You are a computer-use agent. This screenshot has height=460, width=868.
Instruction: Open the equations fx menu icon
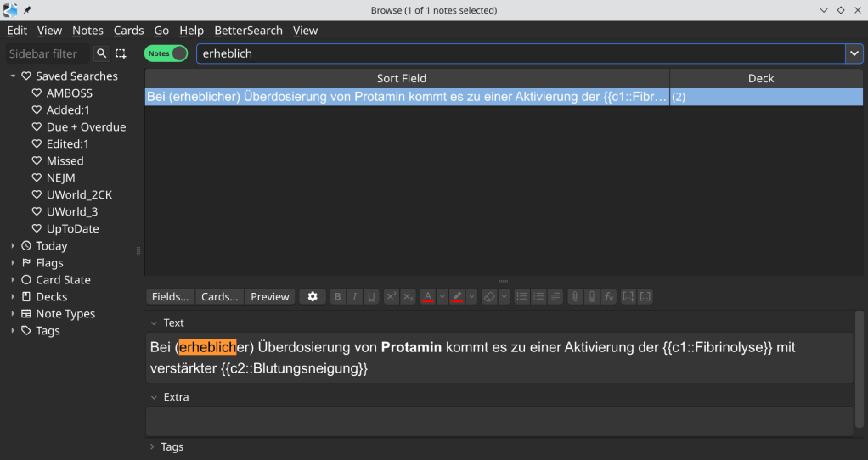pos(609,297)
